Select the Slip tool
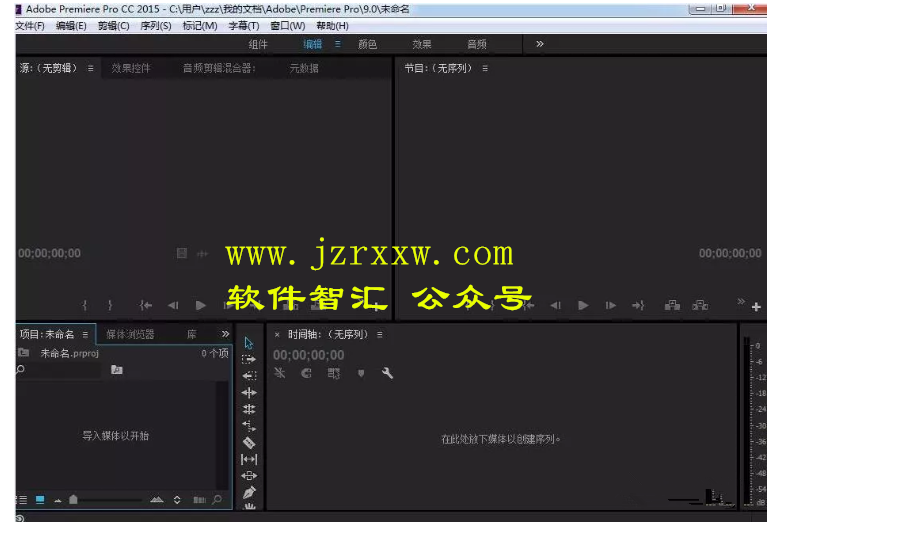The height and width of the screenshot is (540, 920). coord(249,460)
